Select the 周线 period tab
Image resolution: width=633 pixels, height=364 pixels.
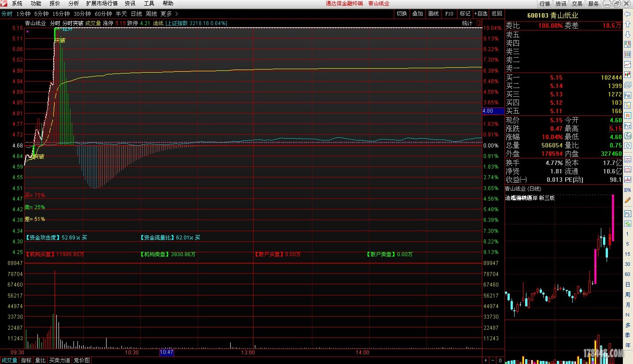coord(151,14)
